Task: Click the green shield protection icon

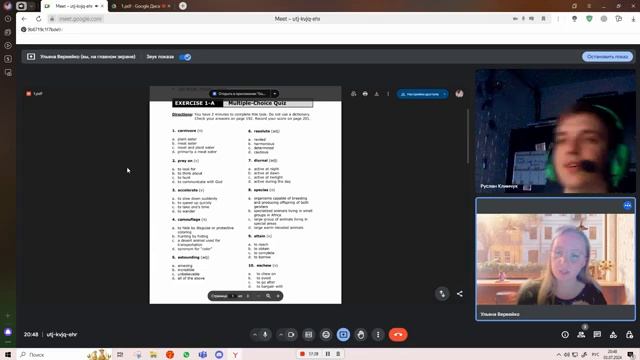Action: pos(589,19)
